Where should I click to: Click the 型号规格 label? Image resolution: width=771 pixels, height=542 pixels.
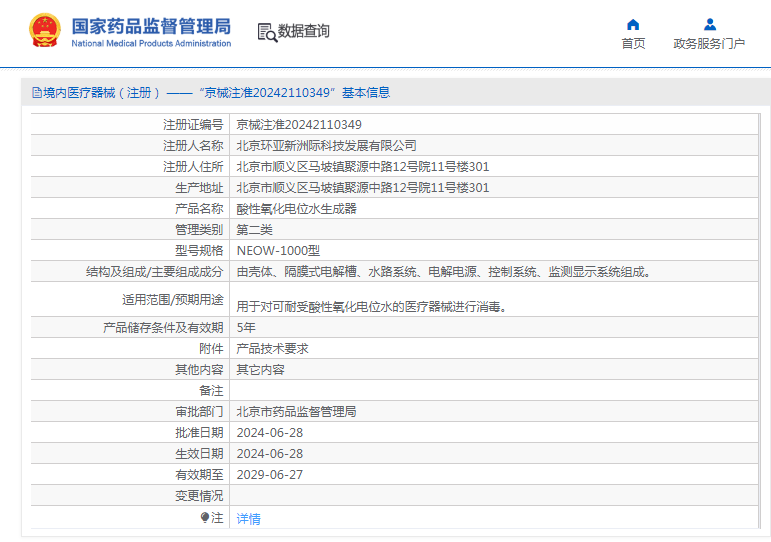point(199,251)
